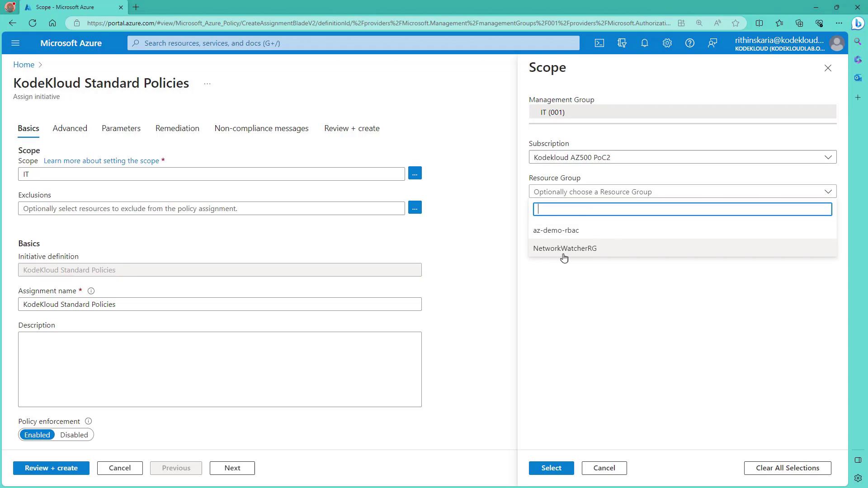Screen dimensions: 868x488
Task: Choose the NetworkWatcherRG resource group option
Action: [565, 248]
